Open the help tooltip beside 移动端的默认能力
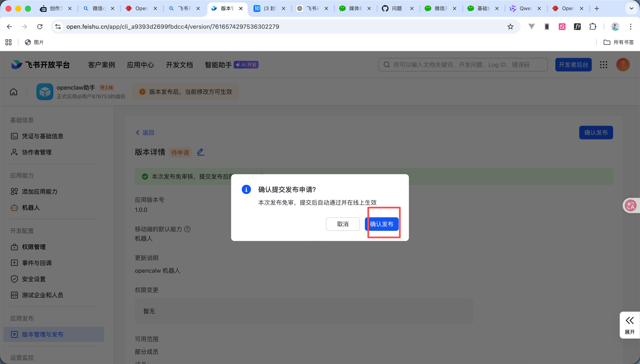The image size is (640, 364). (188, 229)
